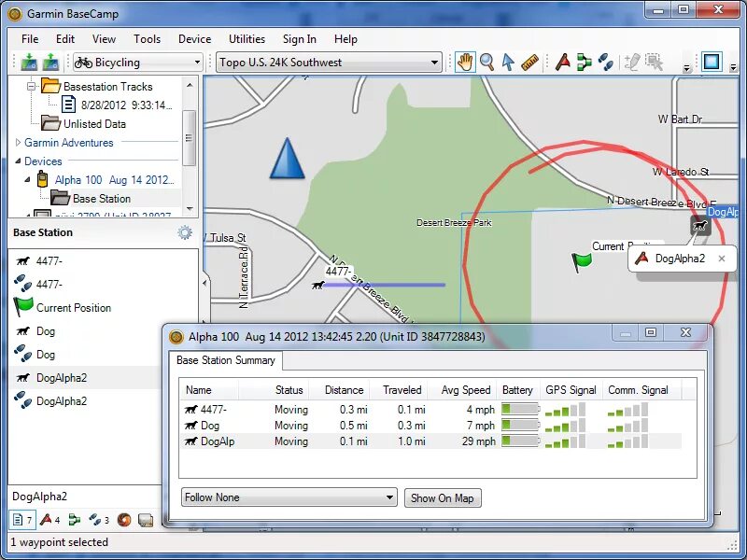Viewport: 747px width, 560px height.
Task: Select the Measure ruler tool
Action: click(x=529, y=63)
